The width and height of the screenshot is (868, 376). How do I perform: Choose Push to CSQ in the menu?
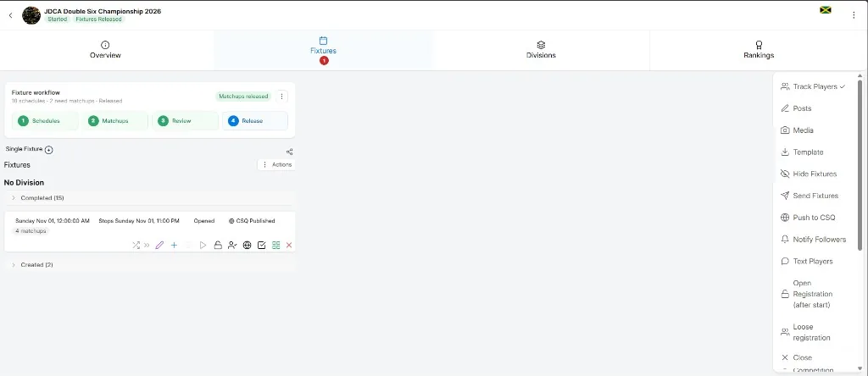(813, 218)
